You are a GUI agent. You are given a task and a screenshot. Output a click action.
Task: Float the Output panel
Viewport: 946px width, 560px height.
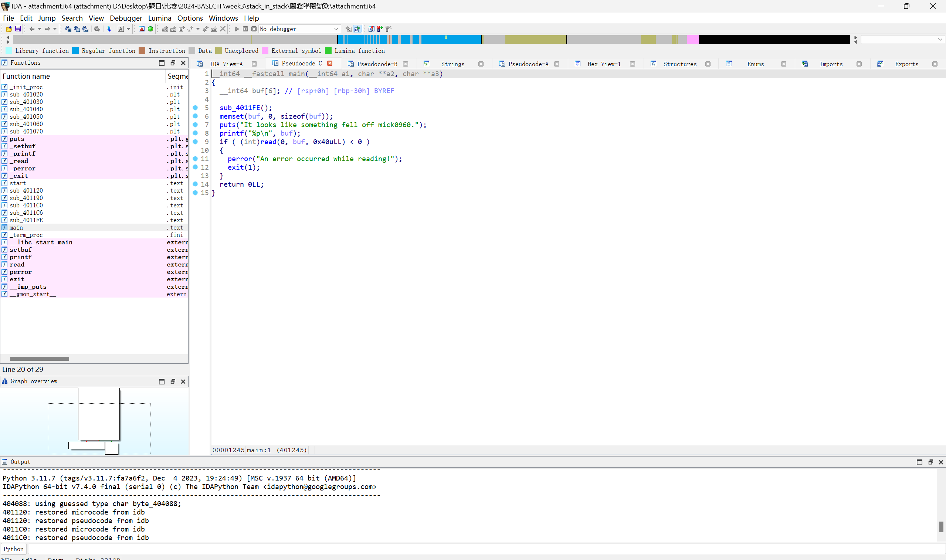tap(930, 462)
